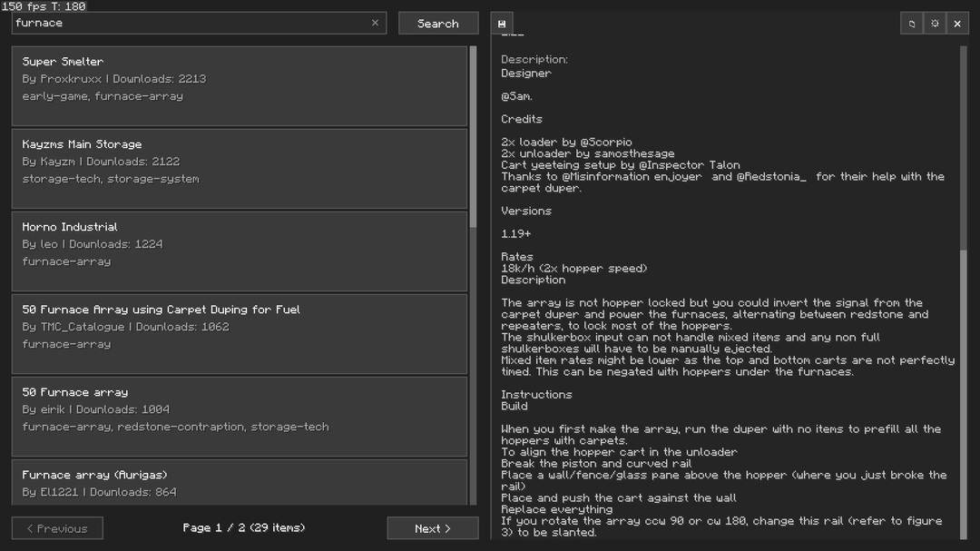Image resolution: width=980 pixels, height=551 pixels.
Task: Click the save (floppy disk) icon
Action: tap(502, 24)
